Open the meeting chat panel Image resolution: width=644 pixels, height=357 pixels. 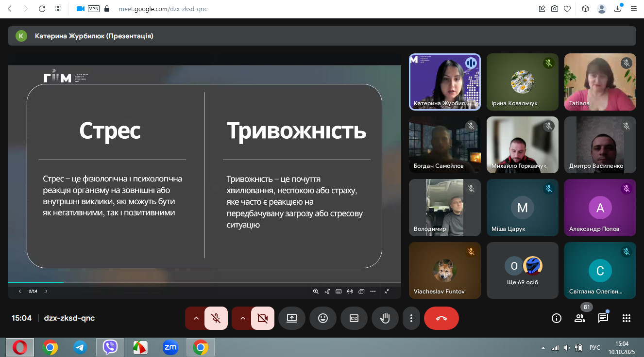pyautogui.click(x=603, y=318)
